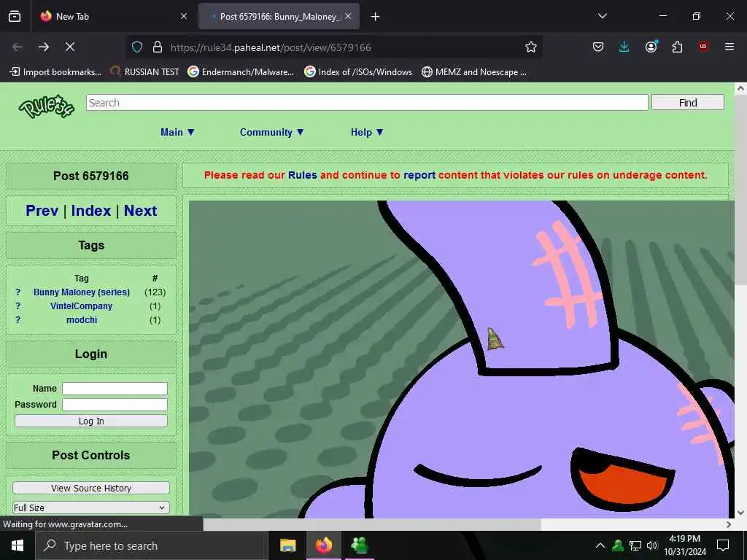Open the Firefox account menu
The width and height of the screenshot is (747, 560).
[651, 47]
